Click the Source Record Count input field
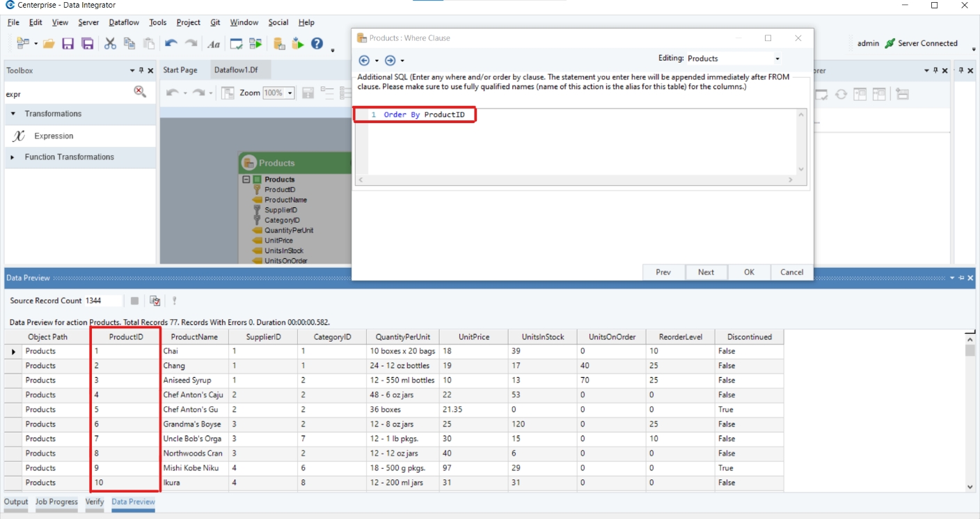Viewport: 980px width, 519px height. click(102, 301)
